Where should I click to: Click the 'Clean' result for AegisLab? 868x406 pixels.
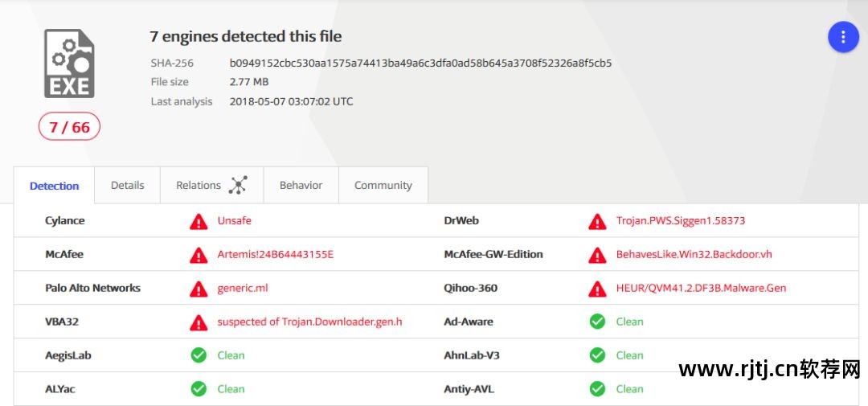click(231, 355)
